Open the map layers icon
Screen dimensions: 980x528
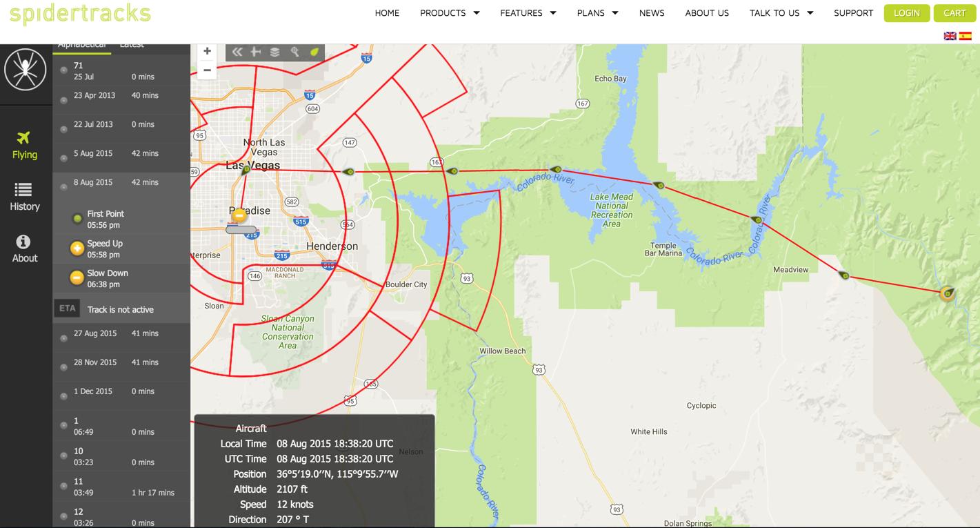pyautogui.click(x=275, y=52)
